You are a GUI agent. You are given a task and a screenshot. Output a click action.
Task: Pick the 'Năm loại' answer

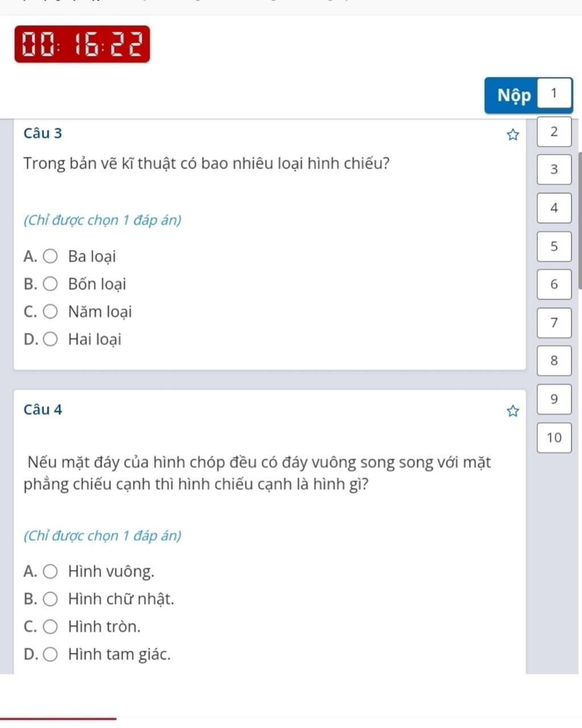[x=51, y=312]
